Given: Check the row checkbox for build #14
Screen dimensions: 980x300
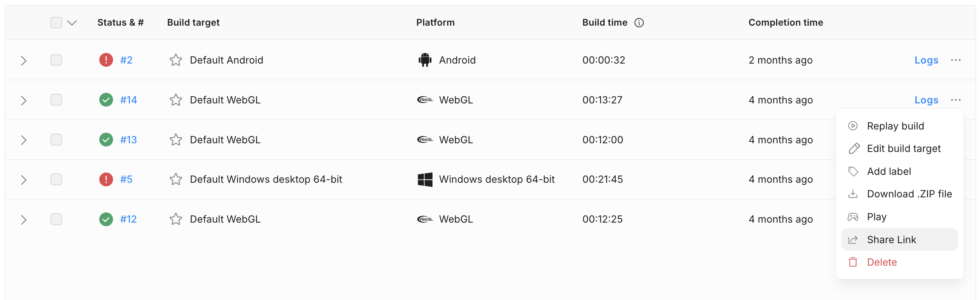Looking at the screenshot, I should click(x=56, y=99).
